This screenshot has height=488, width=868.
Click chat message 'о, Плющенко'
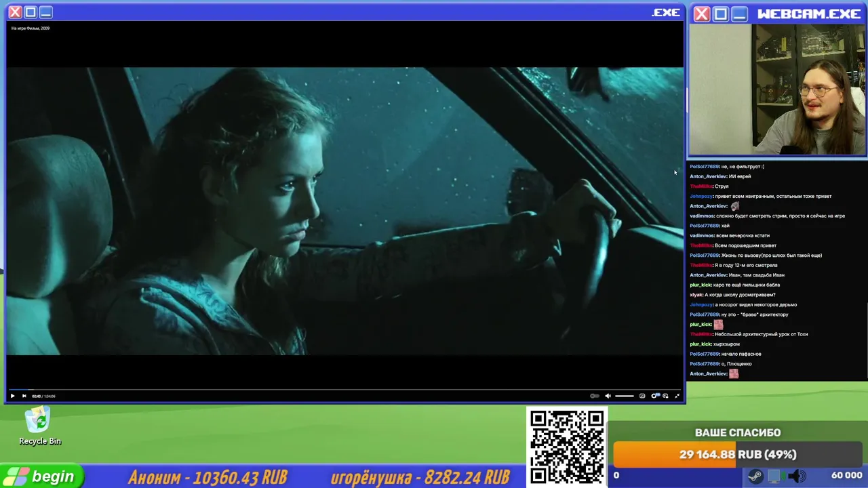tap(736, 364)
